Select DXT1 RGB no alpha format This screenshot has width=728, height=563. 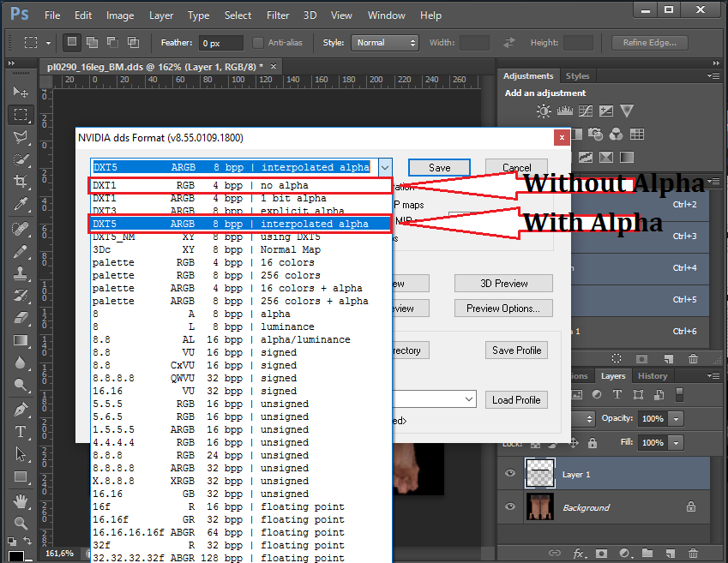[x=240, y=186]
